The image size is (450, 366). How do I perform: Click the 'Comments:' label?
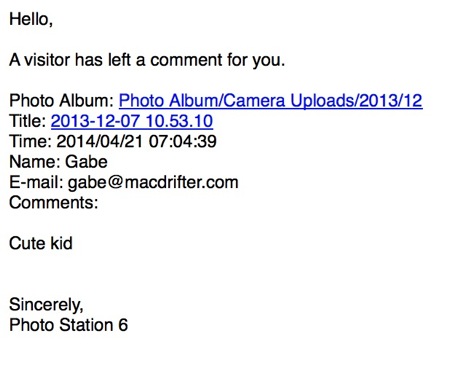click(54, 203)
